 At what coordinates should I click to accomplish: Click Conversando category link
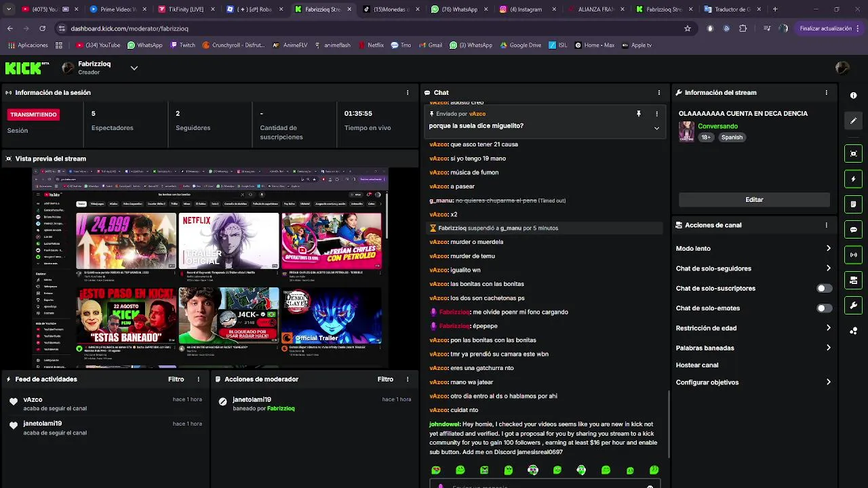pos(717,127)
